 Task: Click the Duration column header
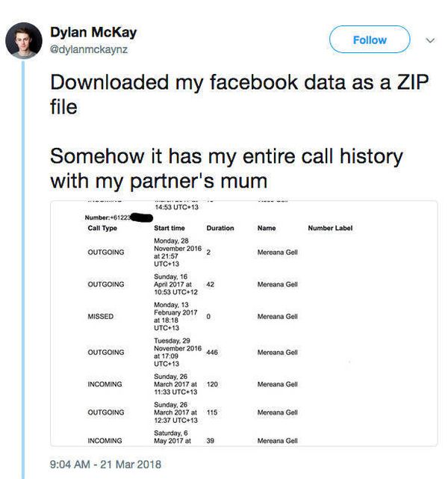pos(220,228)
